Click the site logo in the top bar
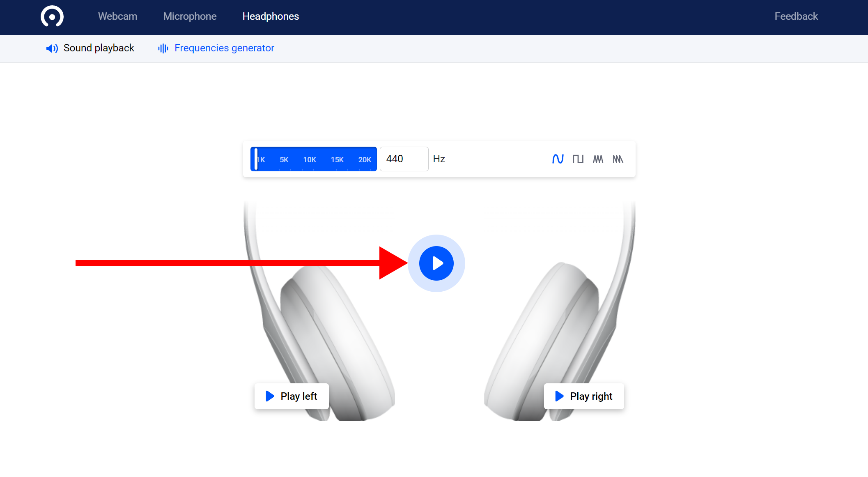 point(52,16)
